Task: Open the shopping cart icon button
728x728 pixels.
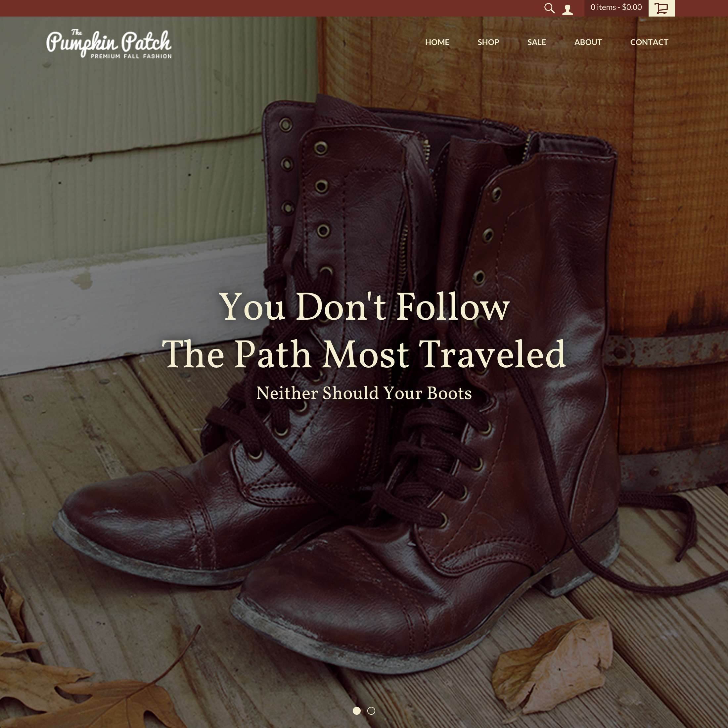Action: (661, 8)
